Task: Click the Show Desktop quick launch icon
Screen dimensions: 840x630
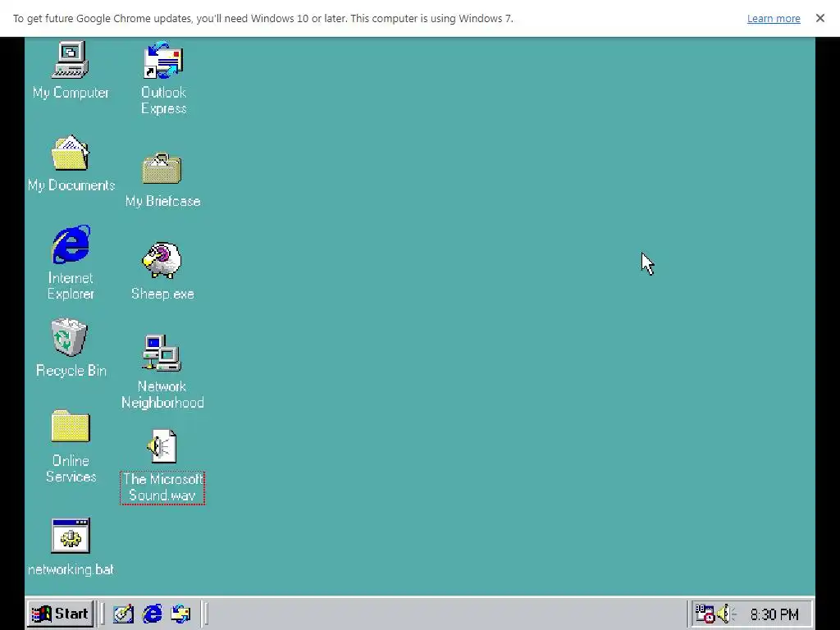Action: (x=123, y=614)
